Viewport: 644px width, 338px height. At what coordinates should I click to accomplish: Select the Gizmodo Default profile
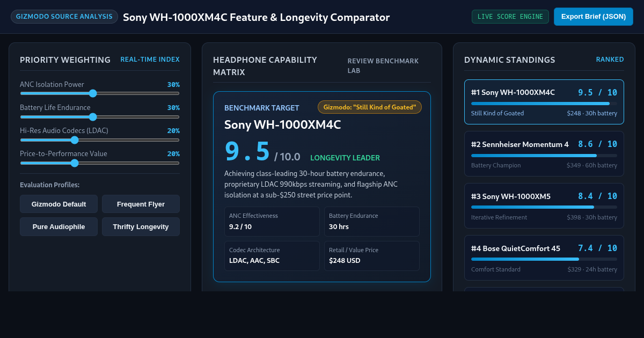coord(58,204)
